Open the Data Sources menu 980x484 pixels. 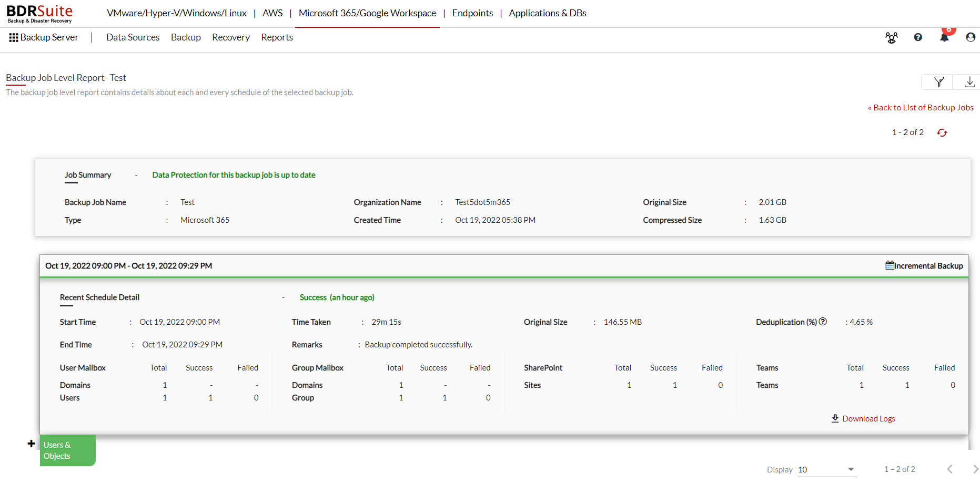[133, 37]
